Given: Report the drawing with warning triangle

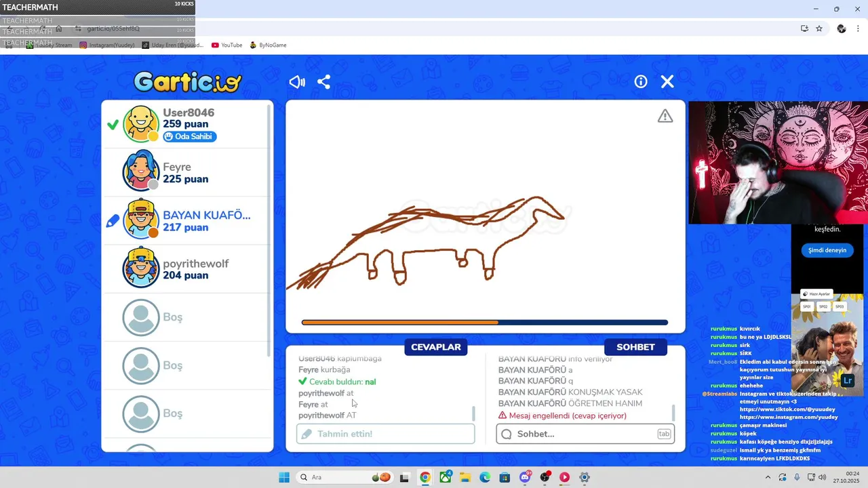Looking at the screenshot, I should 665,116.
